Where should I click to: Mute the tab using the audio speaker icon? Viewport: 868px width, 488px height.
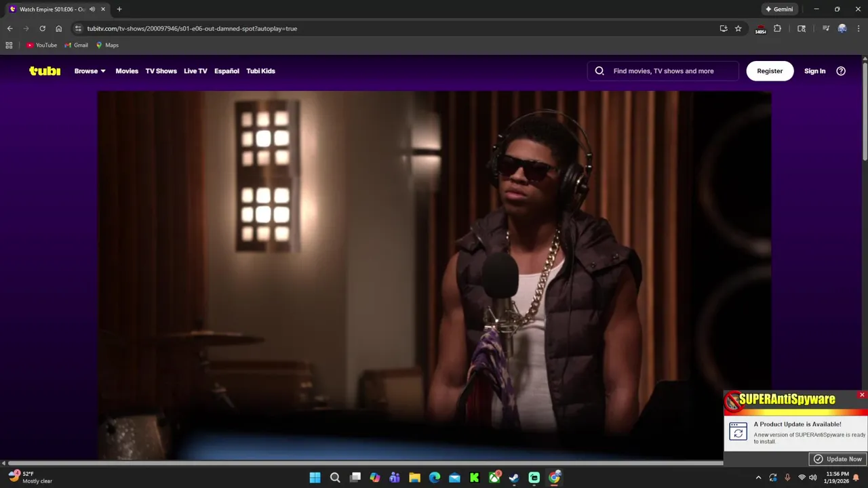92,9
